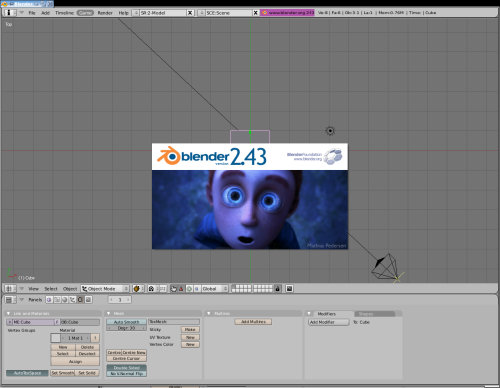500x388 pixels.
Task: Toggle the 3D transform manipulator hand icon
Action: point(173,289)
